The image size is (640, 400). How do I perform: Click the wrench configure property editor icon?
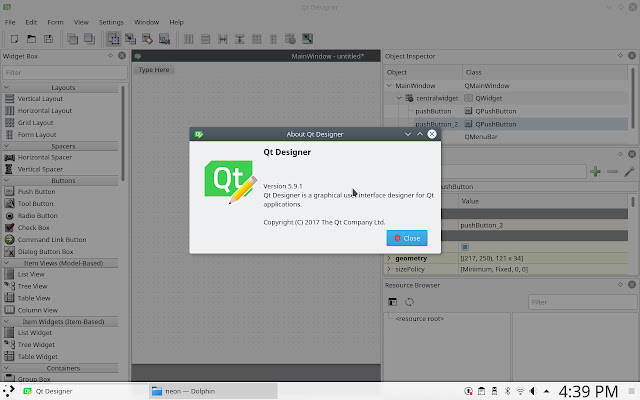(x=629, y=172)
